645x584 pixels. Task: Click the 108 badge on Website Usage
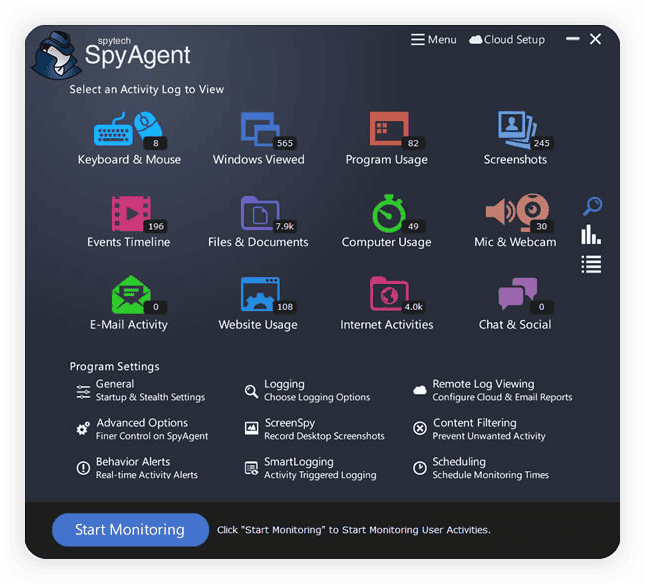click(x=285, y=307)
